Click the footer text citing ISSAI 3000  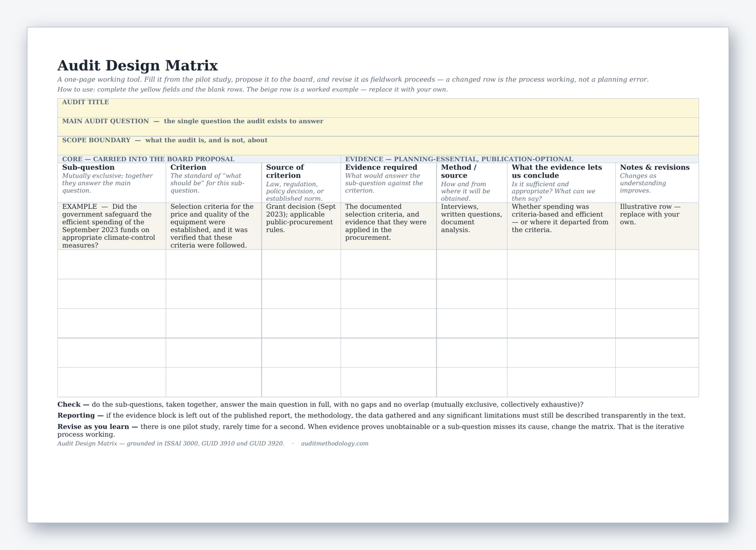171,444
